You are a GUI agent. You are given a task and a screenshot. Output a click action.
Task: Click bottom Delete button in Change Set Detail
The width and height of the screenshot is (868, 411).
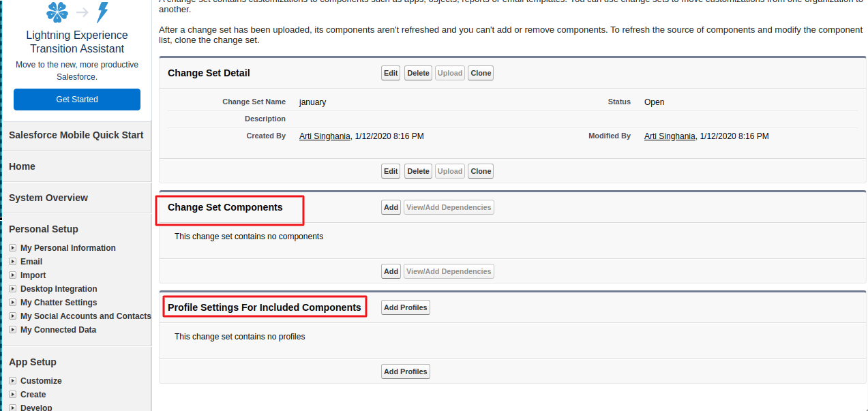tap(418, 171)
